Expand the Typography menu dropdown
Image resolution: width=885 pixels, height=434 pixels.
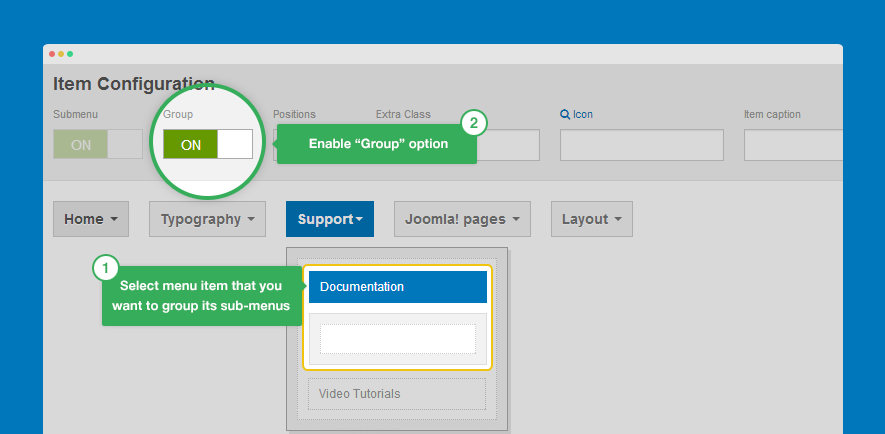[207, 219]
